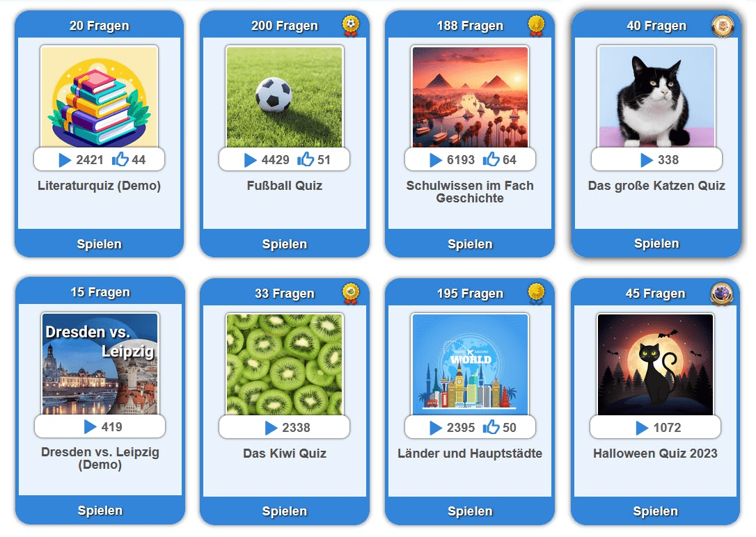This screenshot has height=537, width=756.
Task: Click Spielen under Literaturquiz (Demo)
Action: (100, 243)
